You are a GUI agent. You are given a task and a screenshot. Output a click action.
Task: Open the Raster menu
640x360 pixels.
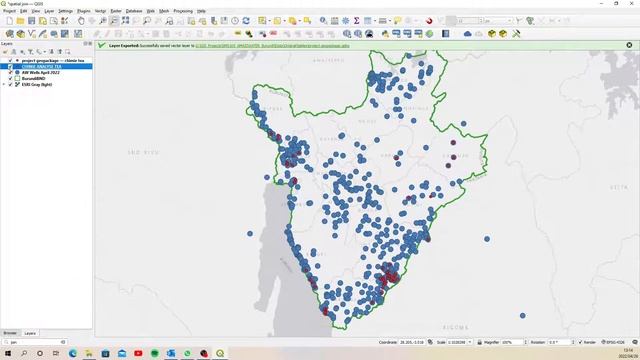tap(116, 11)
